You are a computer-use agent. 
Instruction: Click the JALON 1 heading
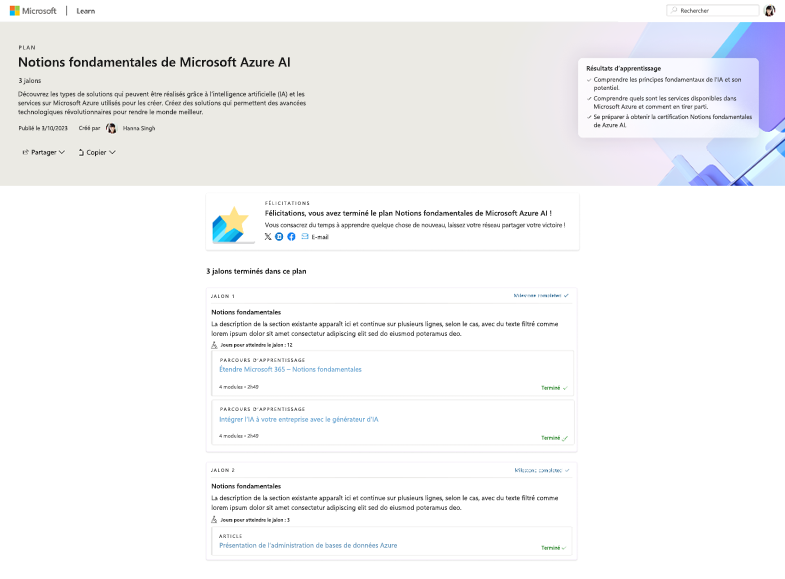[x=223, y=296]
